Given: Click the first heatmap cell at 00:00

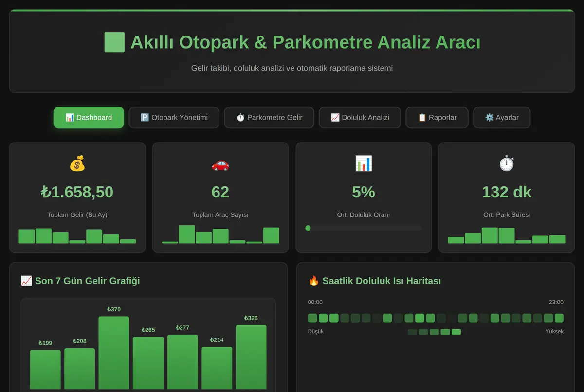Looking at the screenshot, I should pyautogui.click(x=312, y=318).
